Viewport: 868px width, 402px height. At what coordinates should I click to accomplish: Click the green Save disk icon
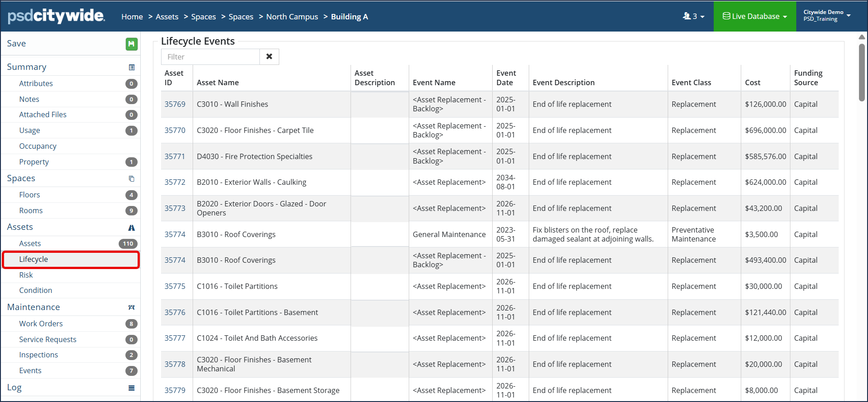coord(131,44)
